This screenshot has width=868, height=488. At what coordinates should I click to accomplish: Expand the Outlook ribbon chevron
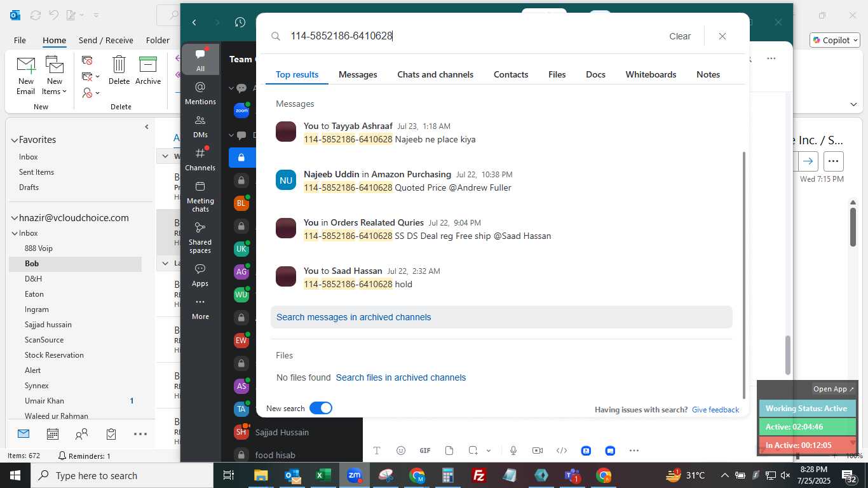(x=853, y=104)
